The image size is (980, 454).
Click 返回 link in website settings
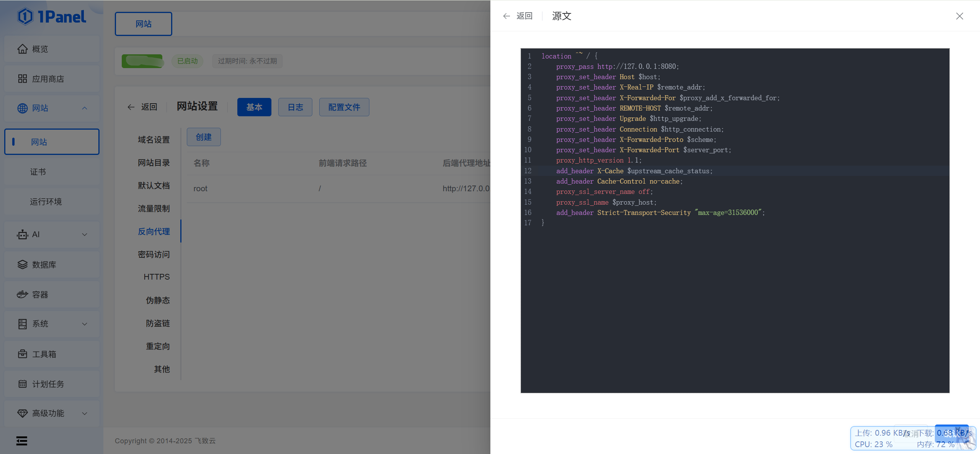(x=149, y=107)
